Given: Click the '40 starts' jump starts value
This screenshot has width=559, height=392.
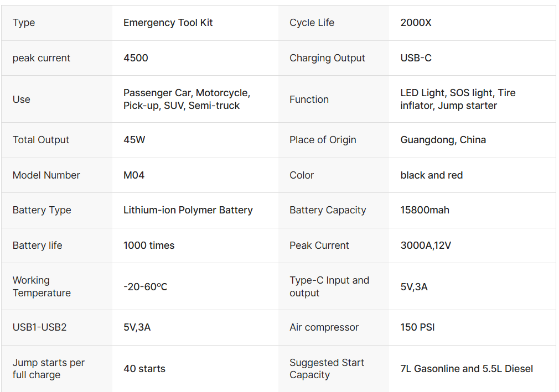Looking at the screenshot, I should pos(144,369).
